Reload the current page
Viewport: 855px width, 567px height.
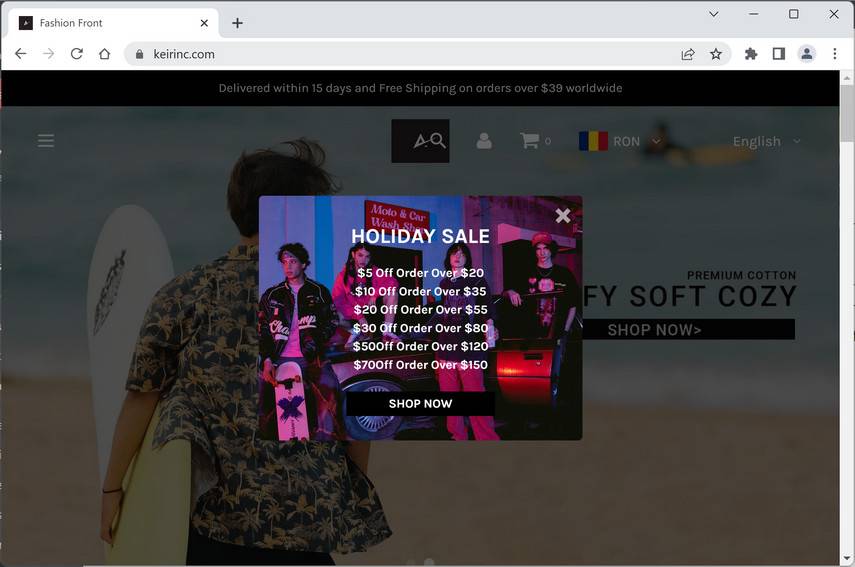click(77, 53)
